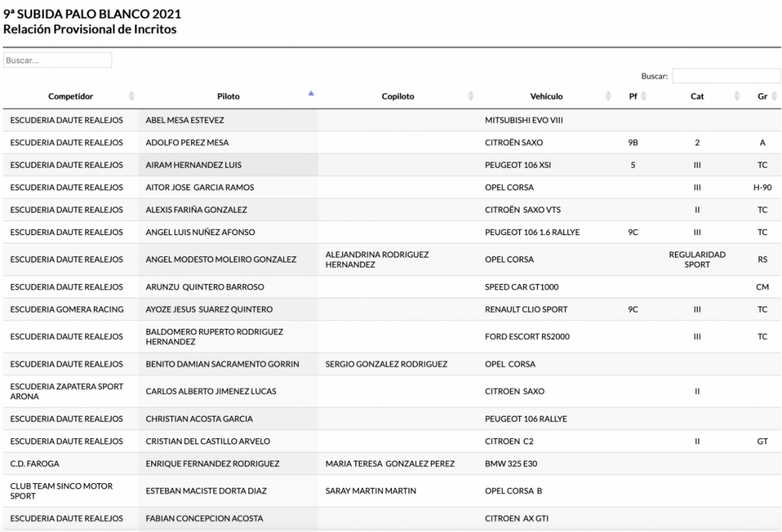Viewport: 782px width, 532px height.
Task: Click the REGULARIDAD SPORT category cell
Action: click(x=696, y=260)
